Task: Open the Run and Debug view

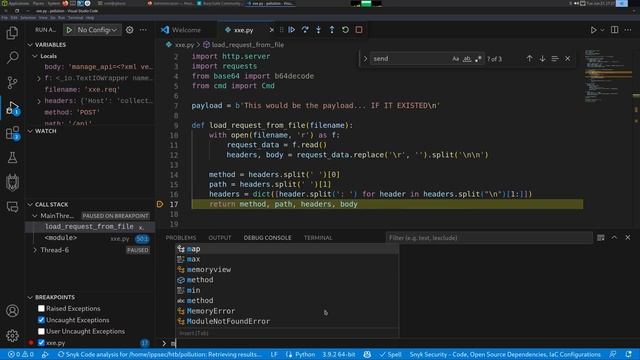Action: tap(12, 108)
